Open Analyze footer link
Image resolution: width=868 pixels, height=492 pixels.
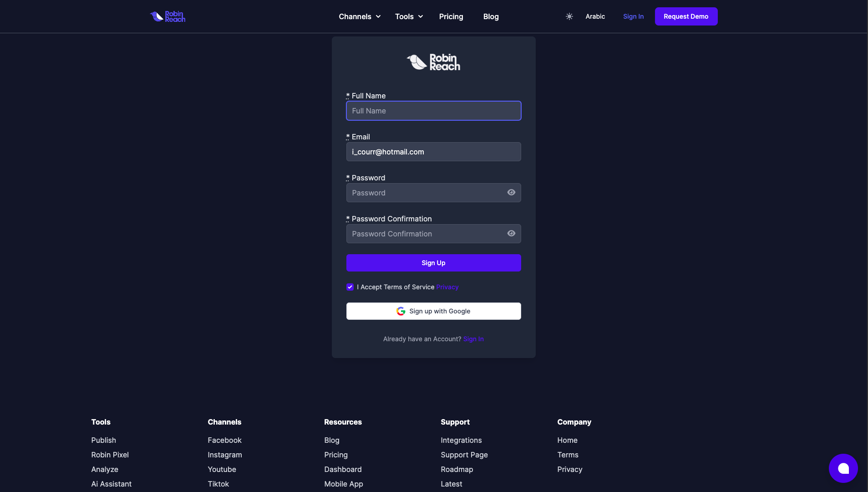coord(105,469)
